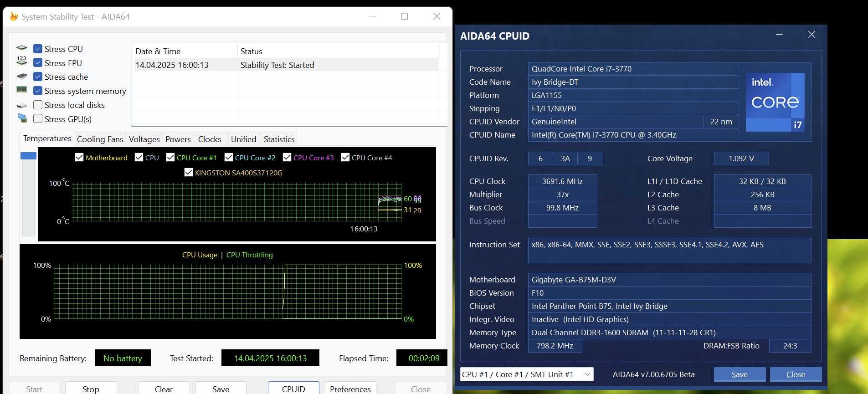Click the monitor icon beside Stress GPU(s)
Viewport: 868px width, 394px height.
pyautogui.click(x=22, y=118)
